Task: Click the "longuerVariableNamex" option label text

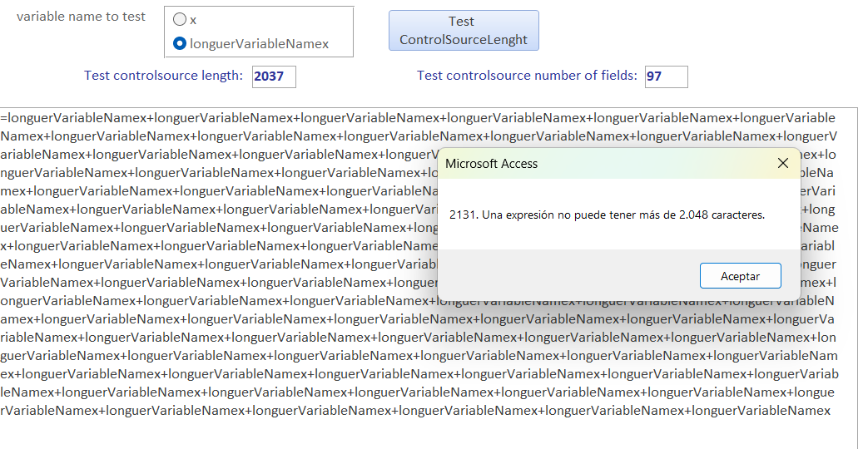Action: click(x=259, y=44)
